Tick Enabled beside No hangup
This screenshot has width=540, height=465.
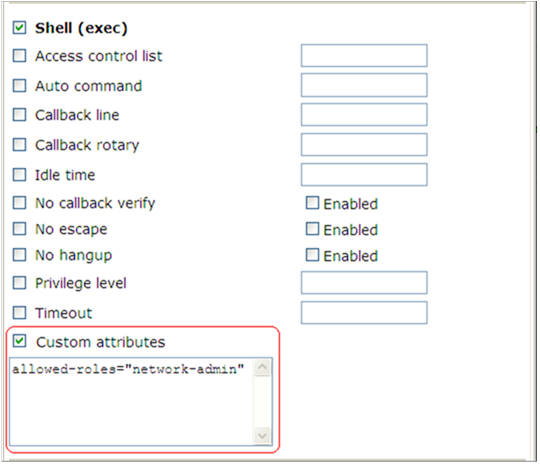click(312, 255)
